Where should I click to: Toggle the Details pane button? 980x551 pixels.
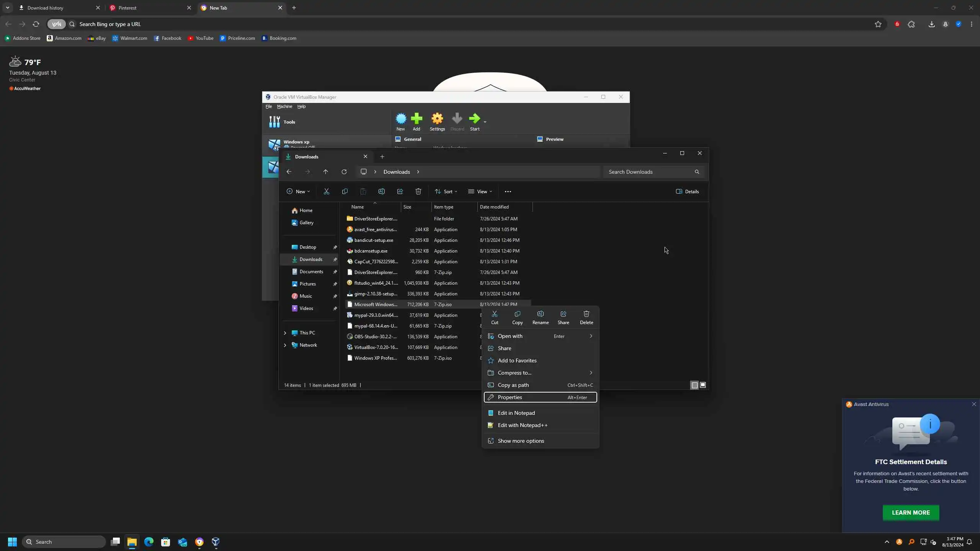(687, 191)
